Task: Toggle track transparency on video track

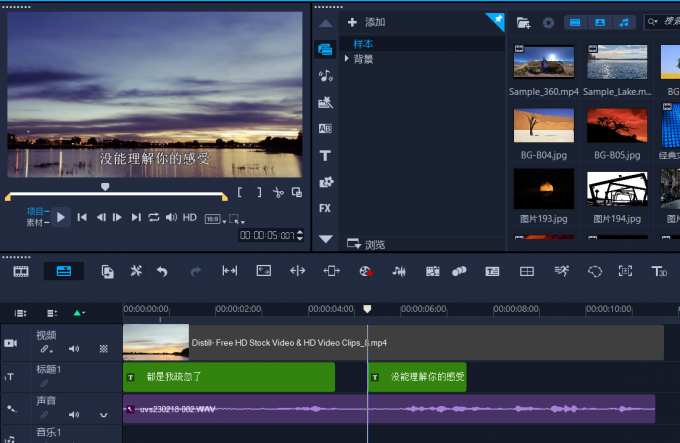Action: coord(104,349)
